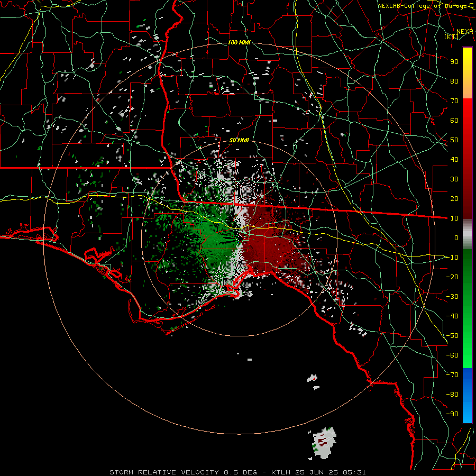Click the large gray echo blob offshore at bottom

point(325,443)
